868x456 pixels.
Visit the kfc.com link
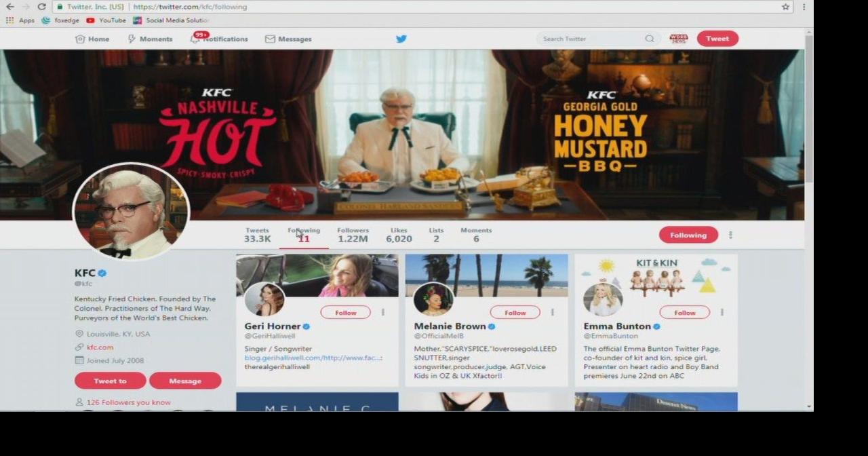100,347
